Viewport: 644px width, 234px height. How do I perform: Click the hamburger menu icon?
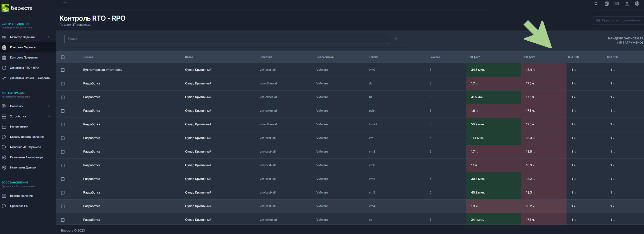(x=65, y=4)
